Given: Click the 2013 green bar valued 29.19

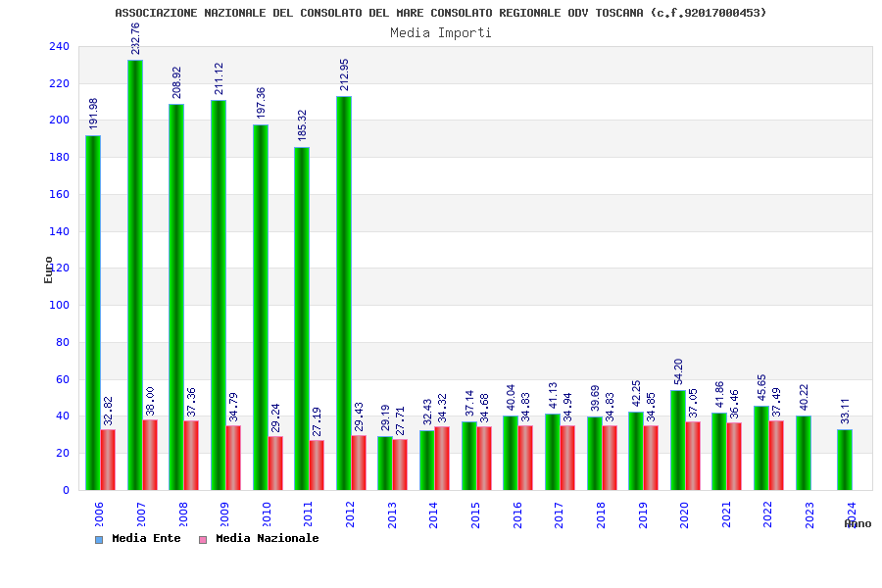Looking at the screenshot, I should [385, 464].
